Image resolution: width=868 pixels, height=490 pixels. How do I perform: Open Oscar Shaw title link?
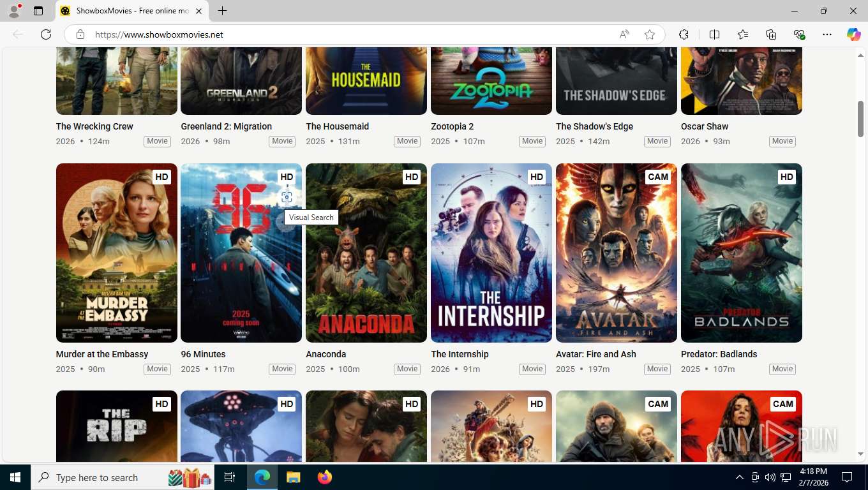[705, 126]
